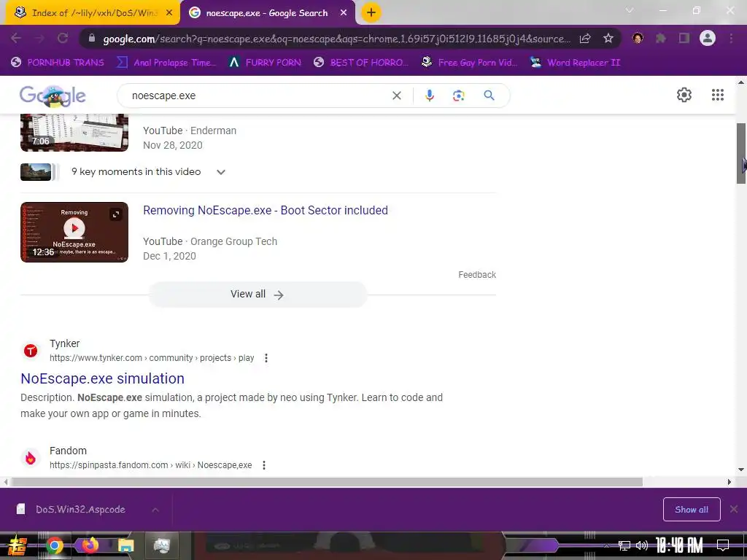Submit the search with the magnifier icon

(x=489, y=96)
